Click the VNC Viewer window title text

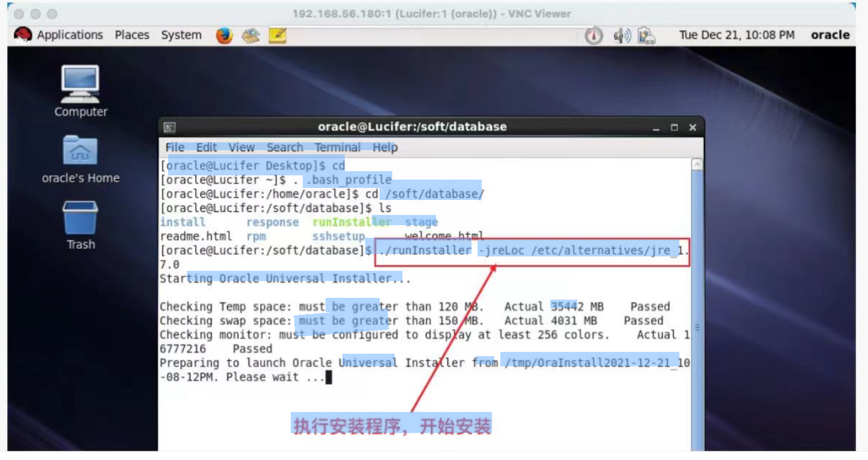coord(432,13)
